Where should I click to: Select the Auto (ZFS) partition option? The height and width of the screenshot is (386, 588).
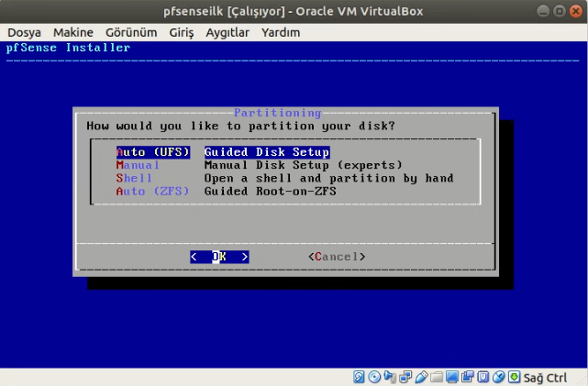pos(152,192)
